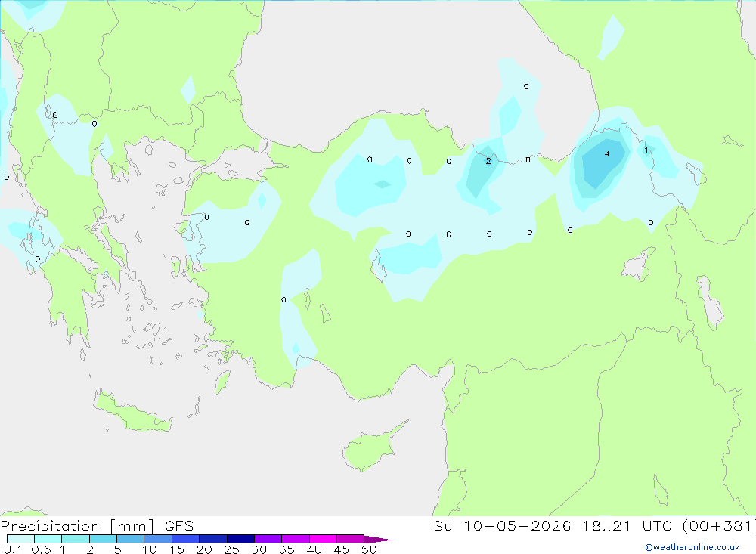Click the '0.1' legend scale label
756x554 pixels.
point(13,549)
